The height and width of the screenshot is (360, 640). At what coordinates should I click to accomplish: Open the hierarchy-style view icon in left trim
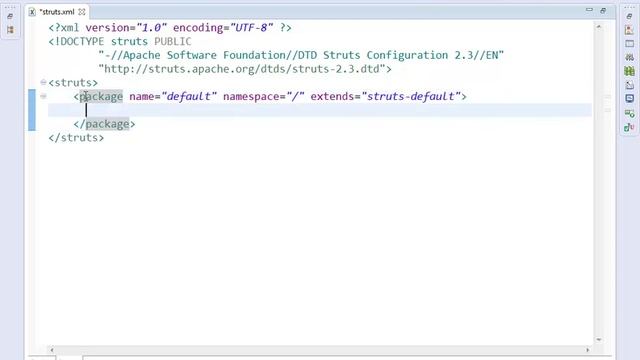coord(10,30)
